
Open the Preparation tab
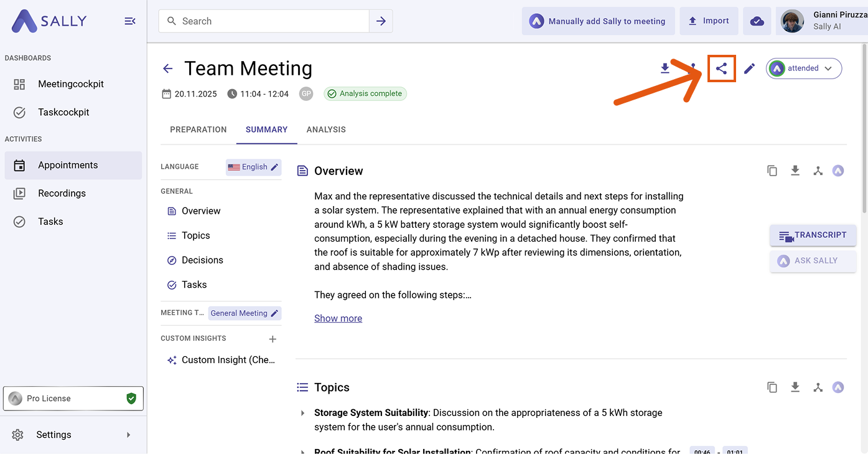(x=198, y=130)
